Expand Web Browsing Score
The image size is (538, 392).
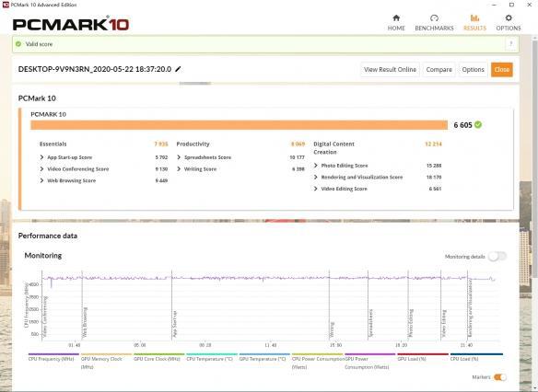pyautogui.click(x=41, y=180)
